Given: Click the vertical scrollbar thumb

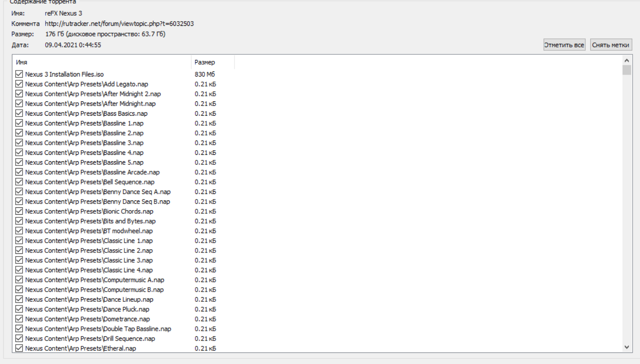Looking at the screenshot, I should click(626, 70).
